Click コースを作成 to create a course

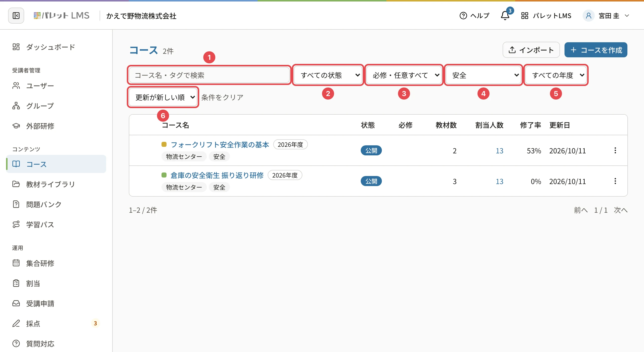[596, 50]
